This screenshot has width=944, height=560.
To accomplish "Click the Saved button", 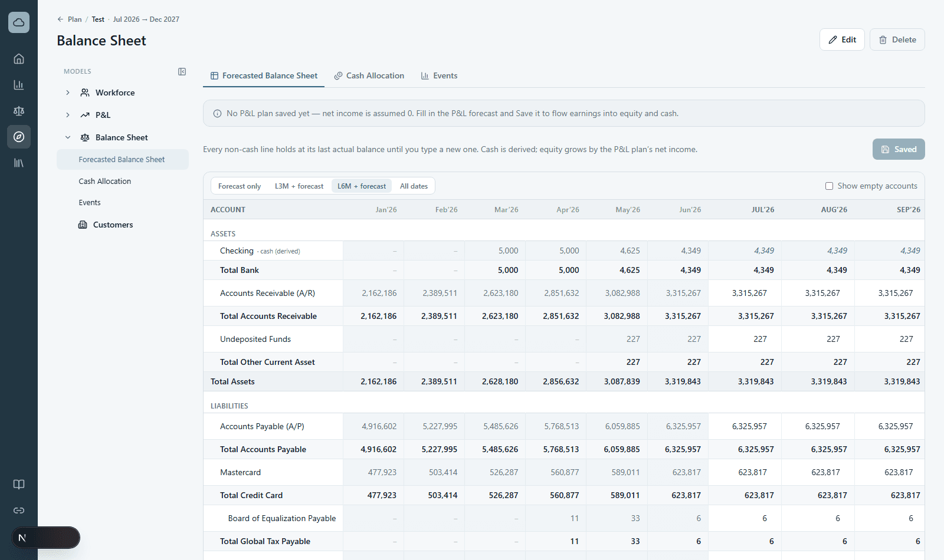I will click(899, 149).
